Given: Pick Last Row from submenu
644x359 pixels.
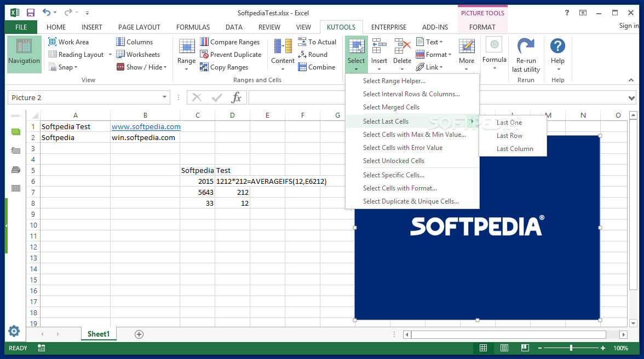Looking at the screenshot, I should [513, 135].
